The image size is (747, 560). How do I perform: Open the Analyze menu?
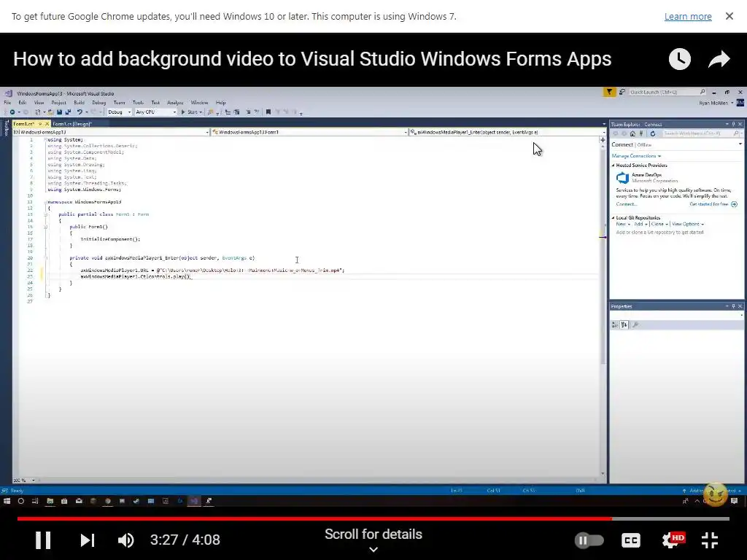(175, 102)
